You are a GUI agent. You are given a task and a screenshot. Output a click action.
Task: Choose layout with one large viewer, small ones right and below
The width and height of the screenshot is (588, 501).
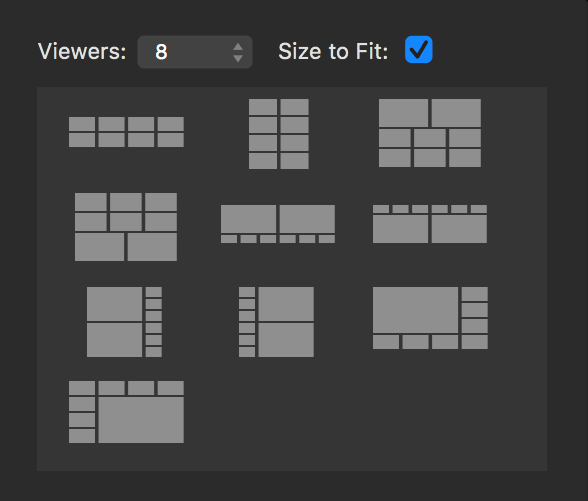[430, 318]
